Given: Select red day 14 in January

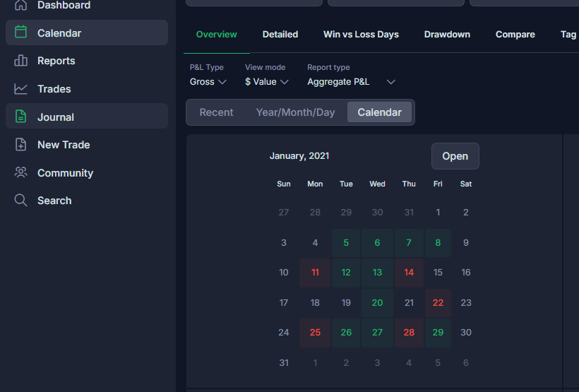Looking at the screenshot, I should point(409,273).
